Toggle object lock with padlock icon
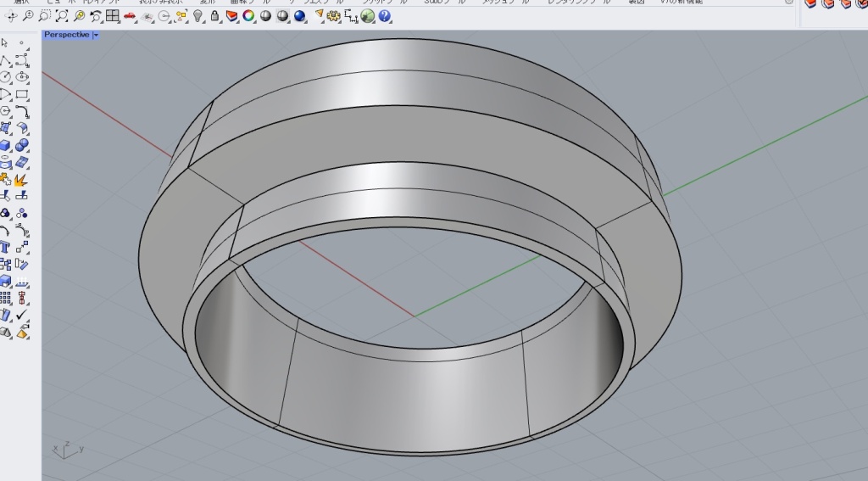 215,16
